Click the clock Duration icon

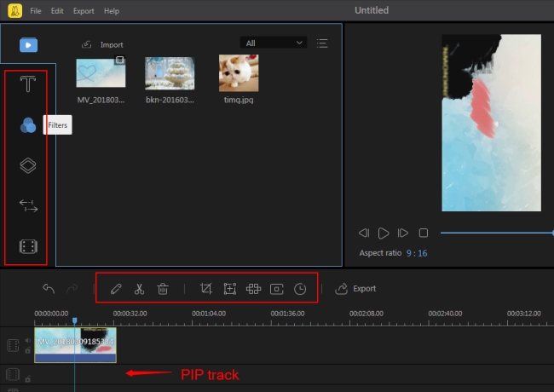tap(300, 289)
